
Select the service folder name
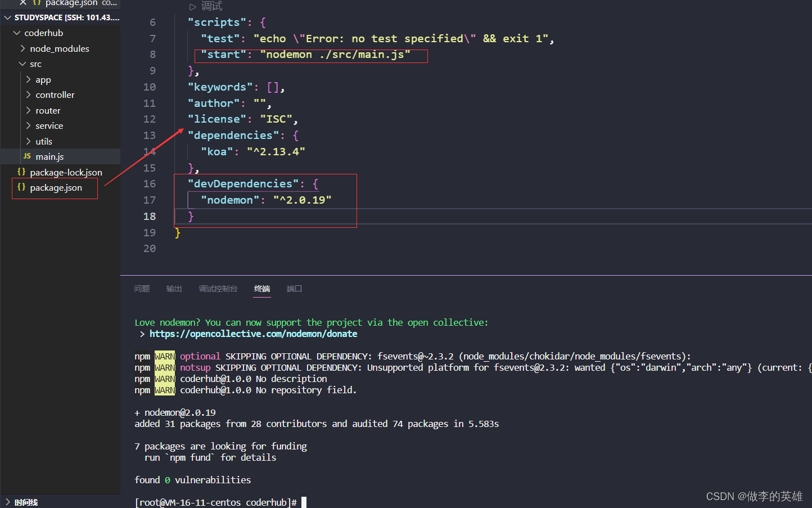(49, 126)
